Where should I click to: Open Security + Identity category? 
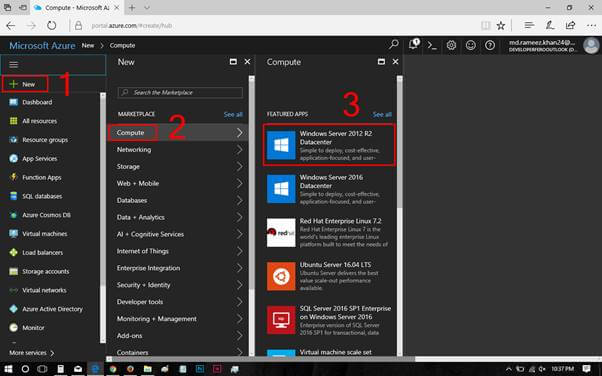point(178,285)
